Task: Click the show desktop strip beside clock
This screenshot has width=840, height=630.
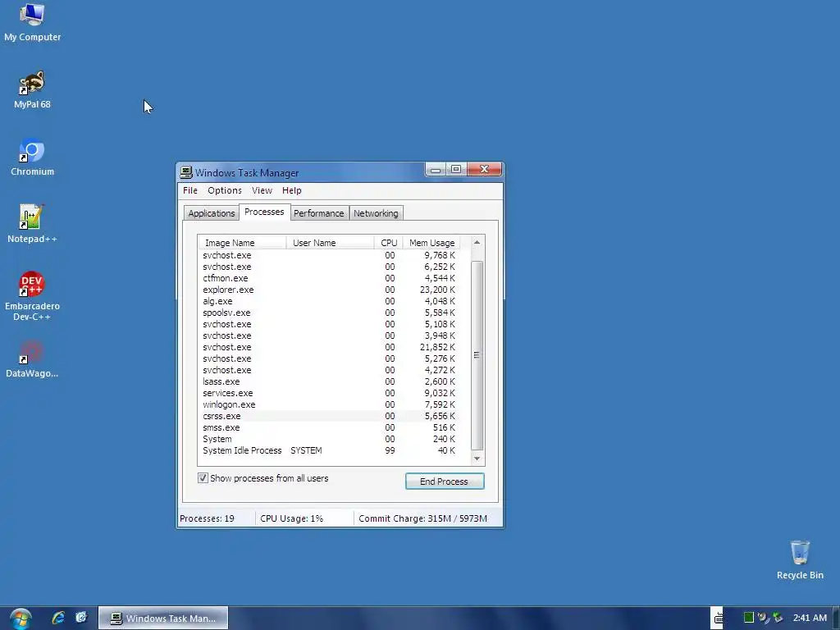Action: [836, 619]
